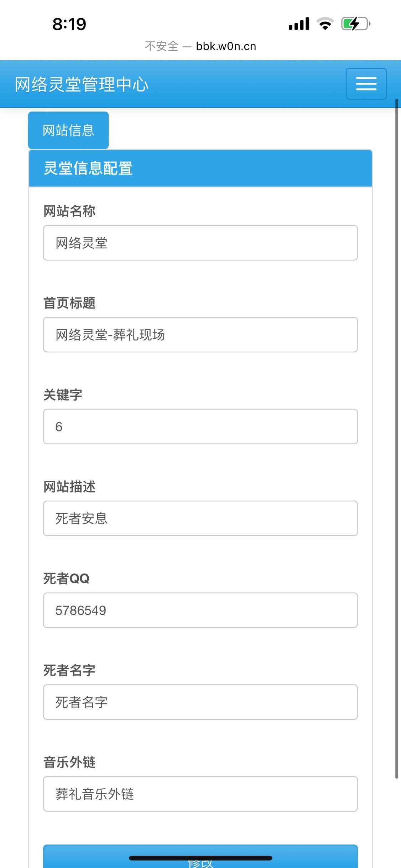Click the 网络灵堂管理中心 brand title
The image size is (401, 868).
[82, 84]
